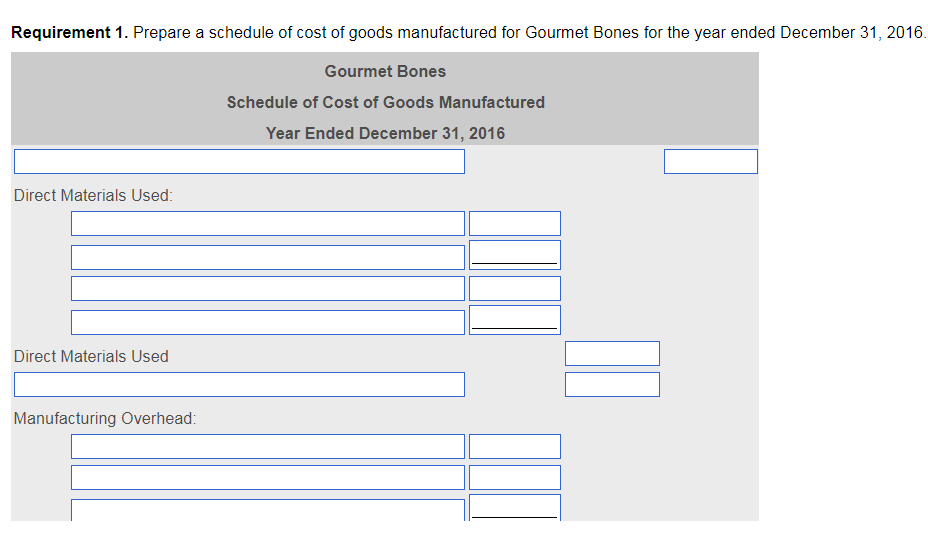Click first amount box under Direct Materials Used:
This screenshot has width=928, height=534.
tap(514, 223)
